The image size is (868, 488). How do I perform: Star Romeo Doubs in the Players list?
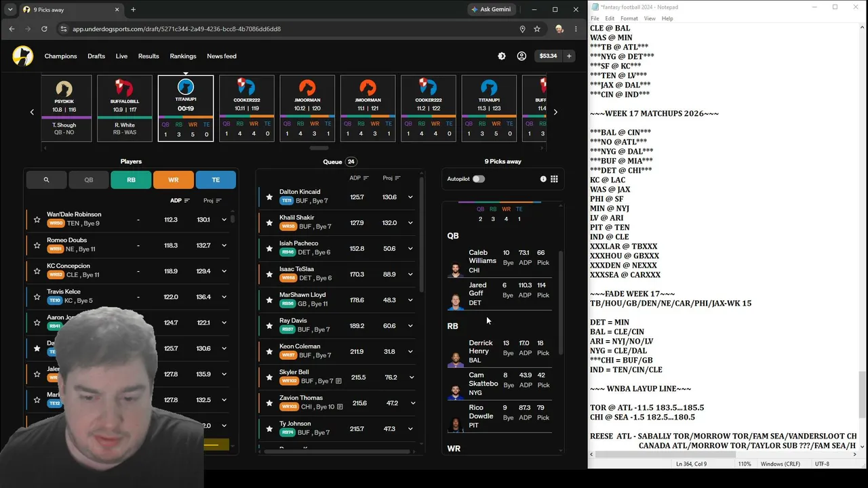37,245
